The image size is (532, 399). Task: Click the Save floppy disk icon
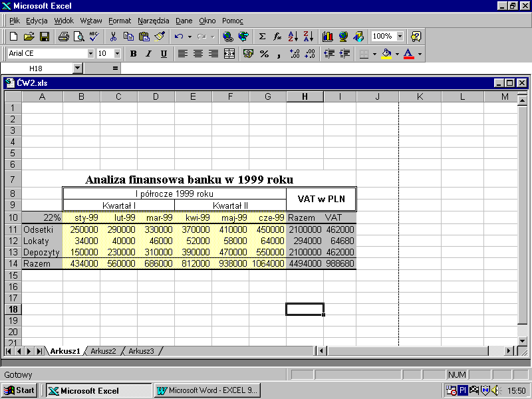coord(45,37)
